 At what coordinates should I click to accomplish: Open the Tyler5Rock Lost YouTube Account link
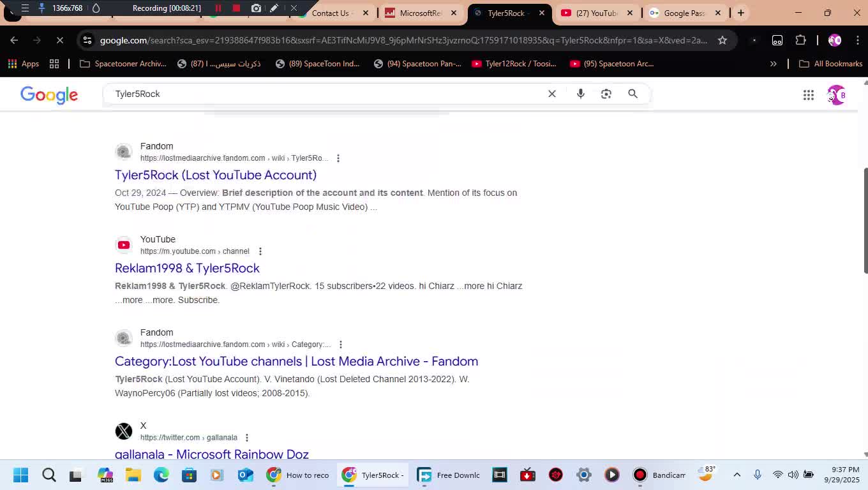point(216,174)
